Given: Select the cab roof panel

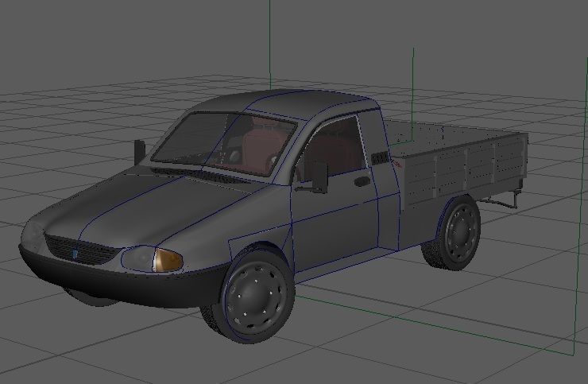Looking at the screenshot, I should click(285, 103).
